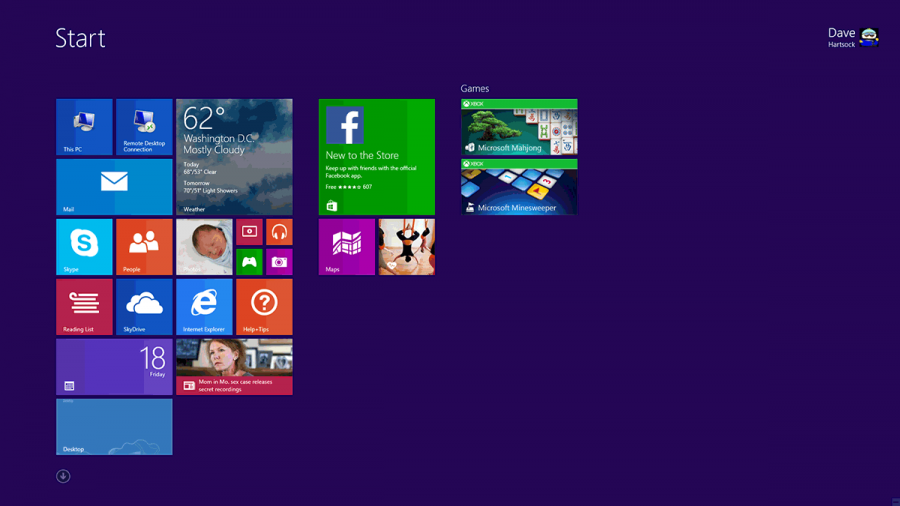This screenshot has width=900, height=506.
Task: Open the small green Games controller tile
Action: coord(249,262)
